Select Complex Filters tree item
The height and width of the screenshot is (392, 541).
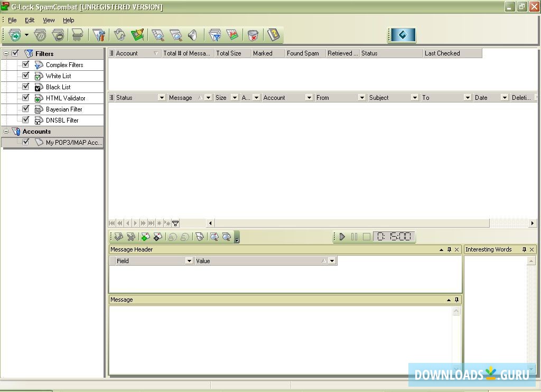64,65
